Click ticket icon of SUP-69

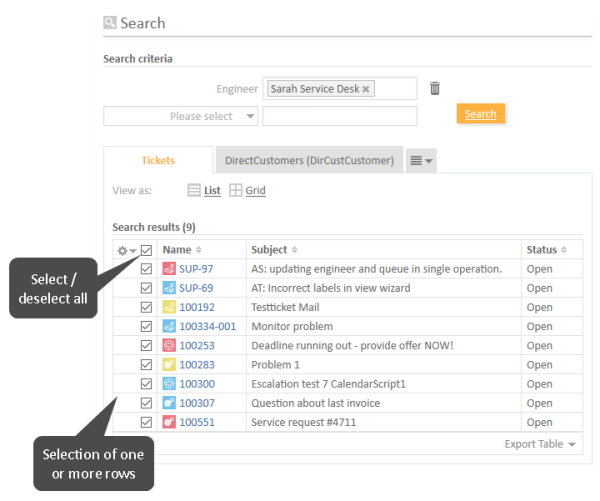point(169,288)
